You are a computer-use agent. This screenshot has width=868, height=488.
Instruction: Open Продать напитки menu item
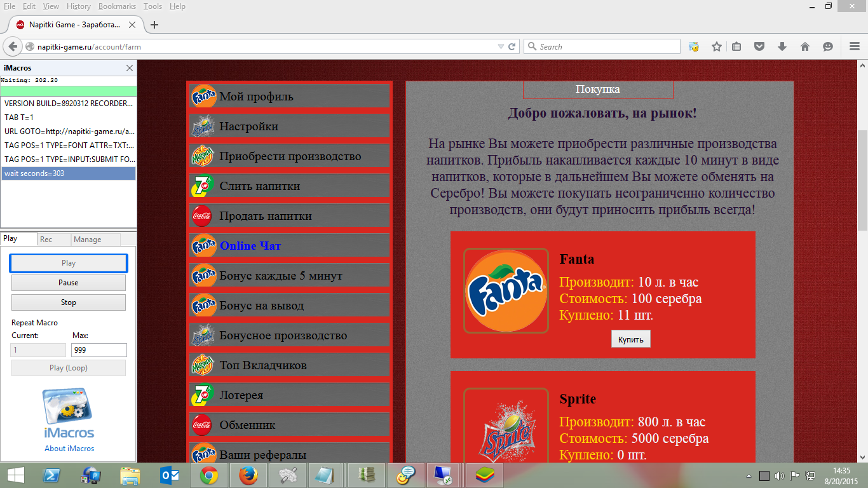290,216
